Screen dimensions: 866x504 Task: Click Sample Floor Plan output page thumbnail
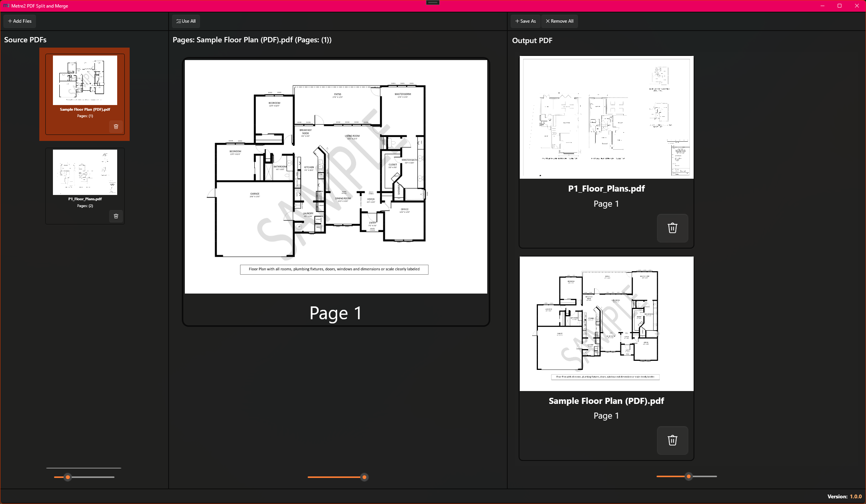click(x=606, y=323)
